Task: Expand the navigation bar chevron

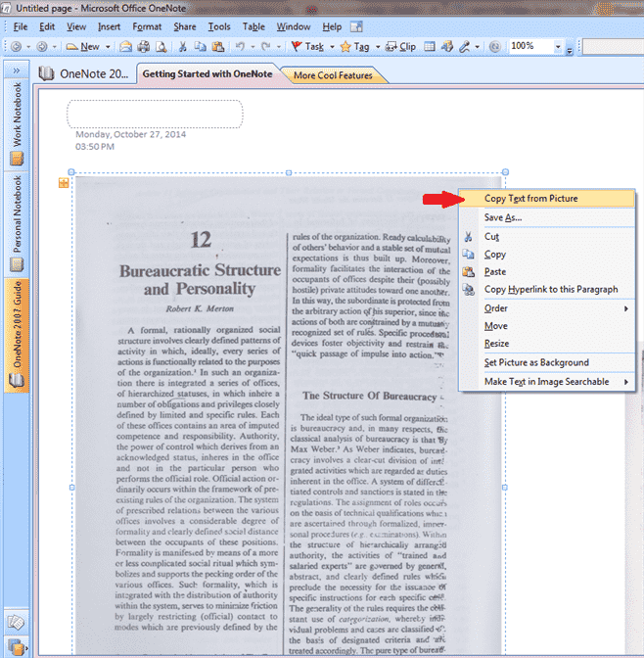Action: tap(17, 70)
